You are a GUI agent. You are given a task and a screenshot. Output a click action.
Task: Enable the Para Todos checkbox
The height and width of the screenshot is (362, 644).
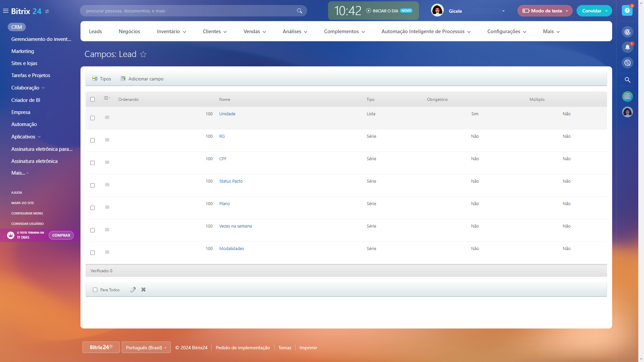tap(95, 290)
